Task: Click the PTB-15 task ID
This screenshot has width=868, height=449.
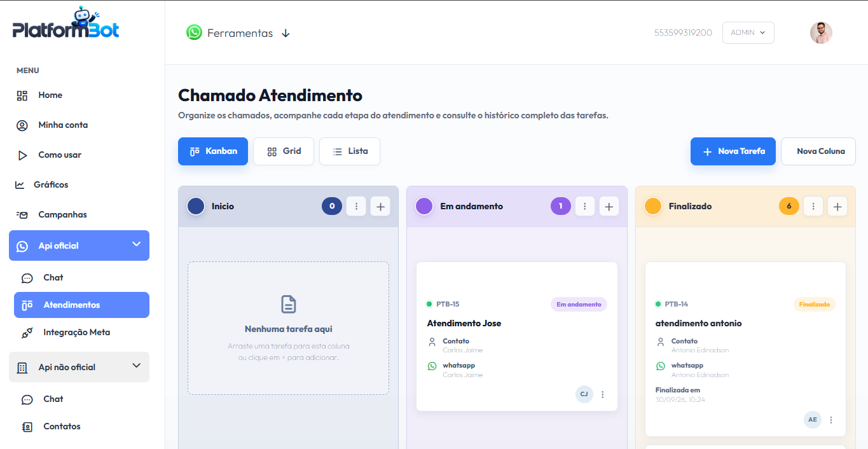Action: pyautogui.click(x=448, y=305)
